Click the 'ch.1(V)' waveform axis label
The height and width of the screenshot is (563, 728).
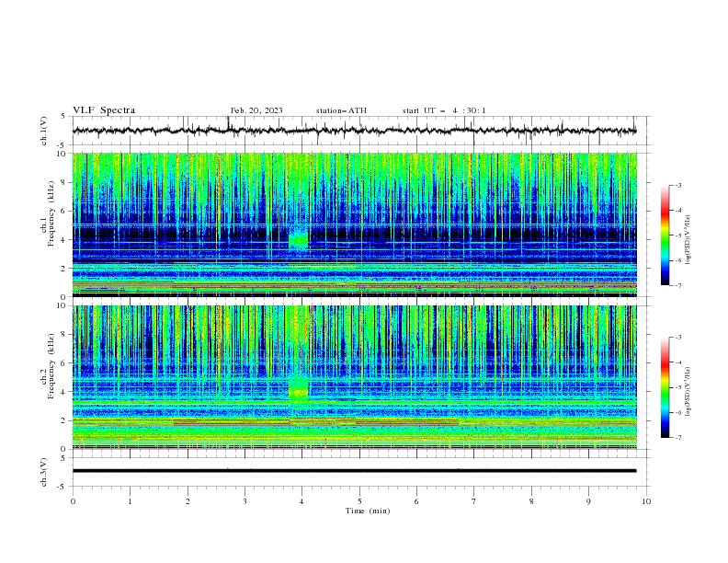click(44, 131)
